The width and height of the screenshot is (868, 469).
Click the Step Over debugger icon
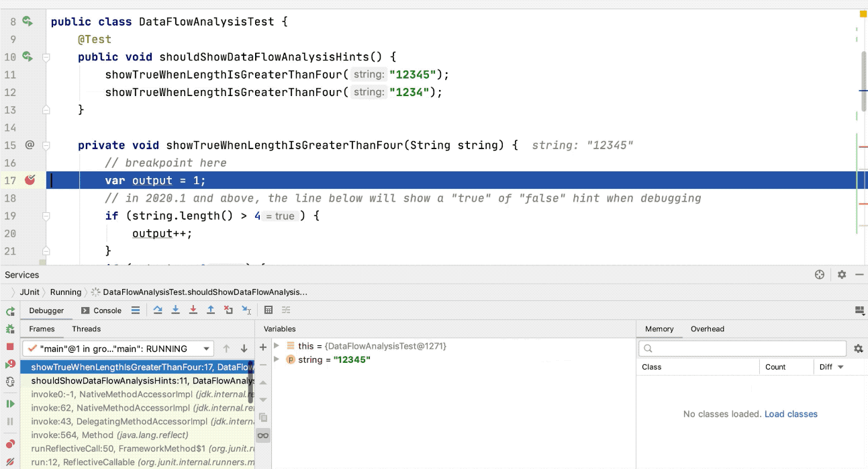pos(158,310)
